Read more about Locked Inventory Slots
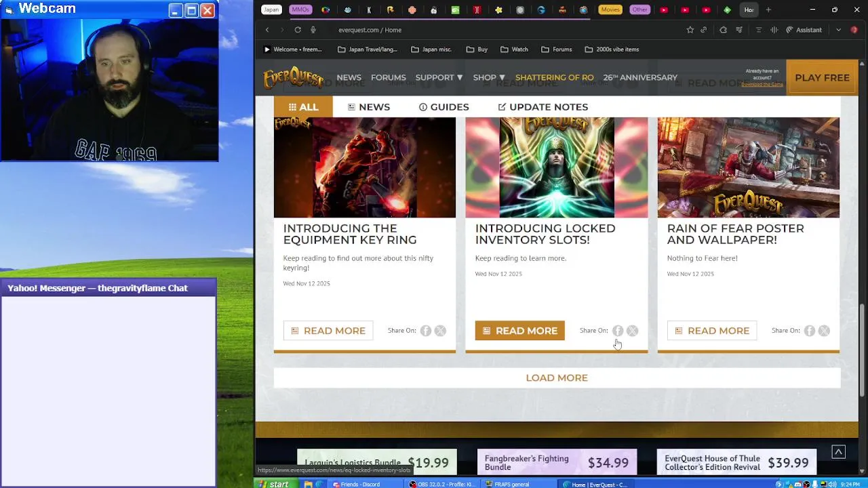The height and width of the screenshot is (488, 868). [x=519, y=331]
